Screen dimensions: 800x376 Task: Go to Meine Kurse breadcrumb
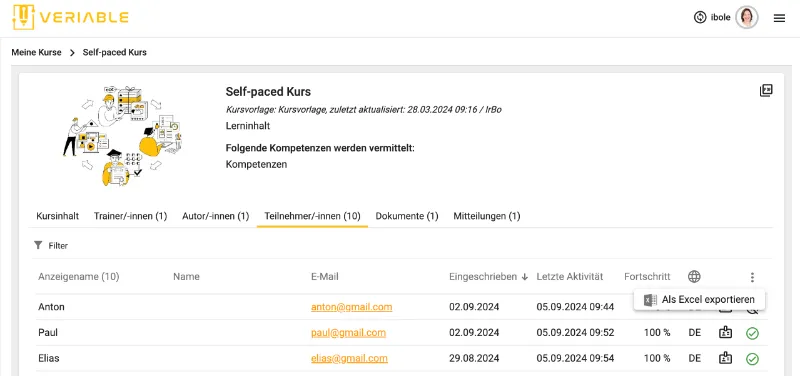(x=36, y=52)
